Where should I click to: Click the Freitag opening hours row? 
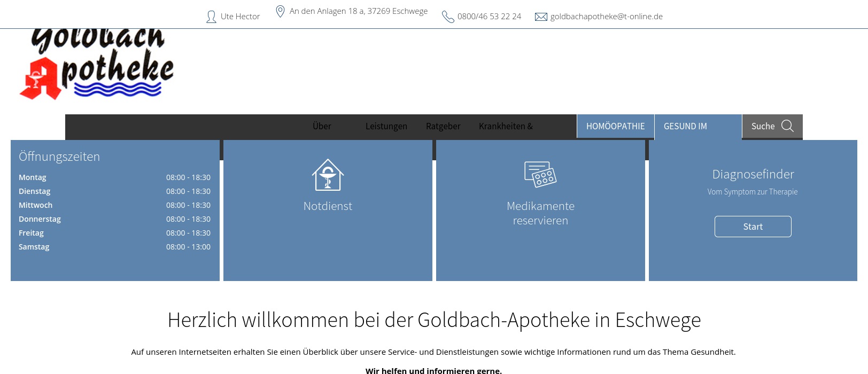pos(114,233)
